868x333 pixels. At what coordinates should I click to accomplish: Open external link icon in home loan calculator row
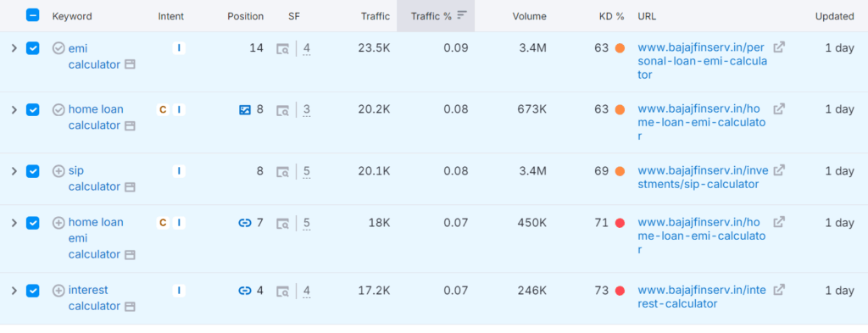(x=779, y=109)
